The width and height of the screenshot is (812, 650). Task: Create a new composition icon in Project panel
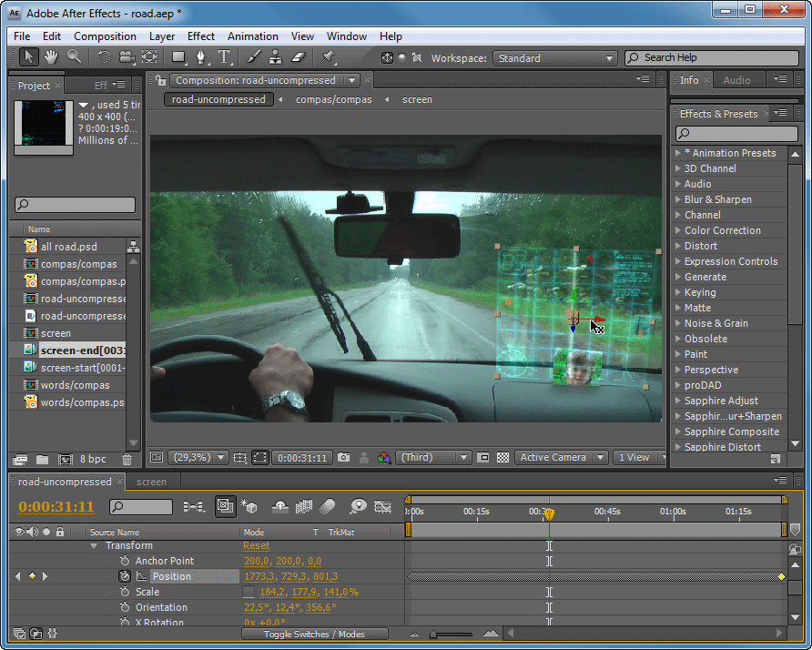pos(66,460)
